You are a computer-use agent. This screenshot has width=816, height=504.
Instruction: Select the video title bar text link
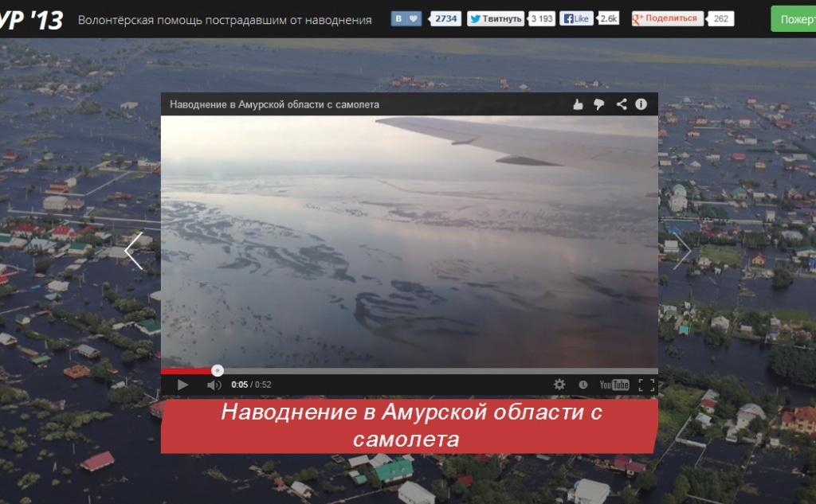pos(275,104)
